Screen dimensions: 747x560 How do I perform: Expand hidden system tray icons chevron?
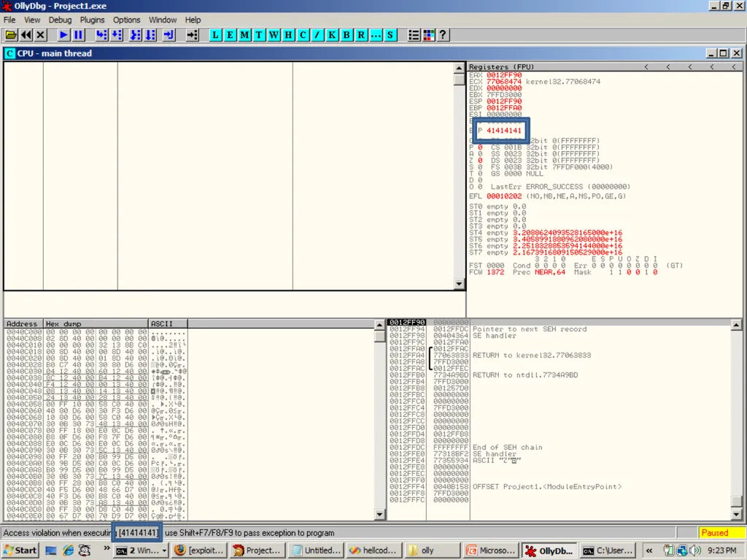(649, 551)
